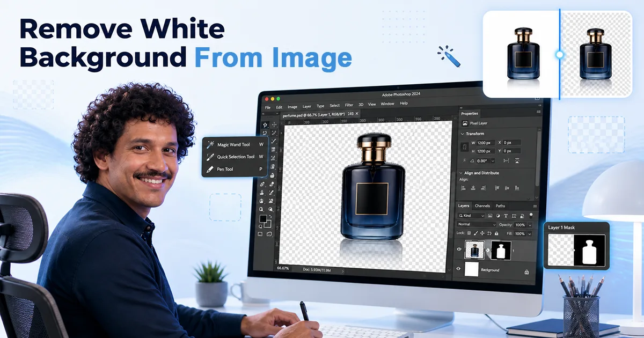Open the Edit menu
Image resolution: width=644 pixels, height=338 pixels.
pyautogui.click(x=279, y=107)
